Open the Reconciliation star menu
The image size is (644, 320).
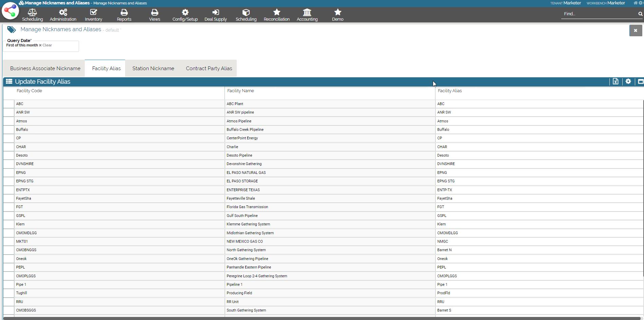pos(276,15)
